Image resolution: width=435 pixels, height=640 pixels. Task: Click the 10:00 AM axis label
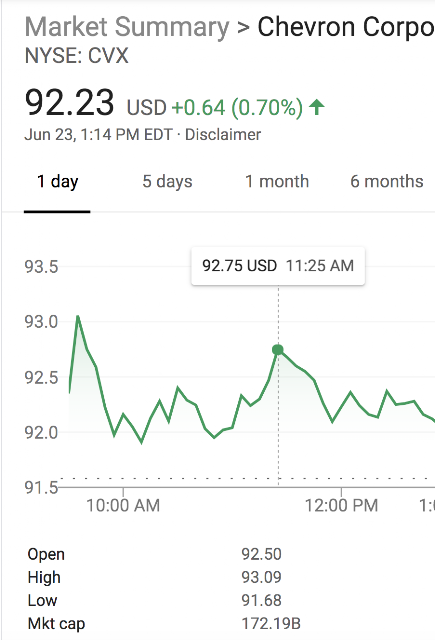tap(123, 505)
